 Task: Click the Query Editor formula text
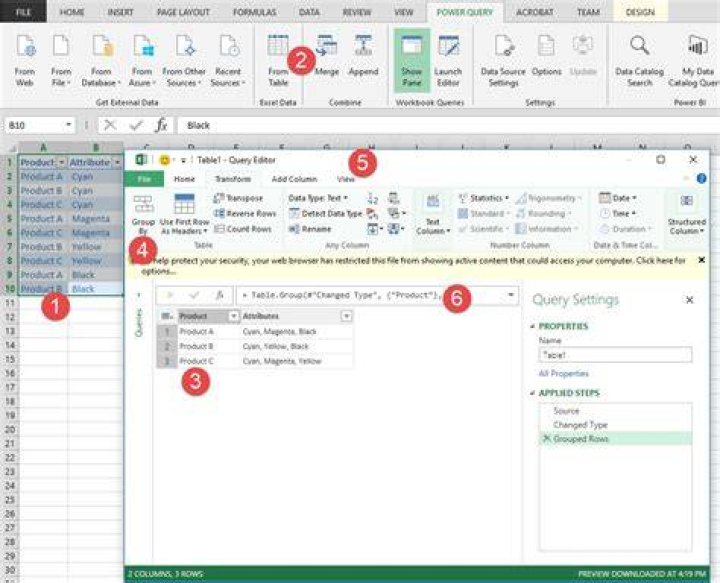pos(341,295)
